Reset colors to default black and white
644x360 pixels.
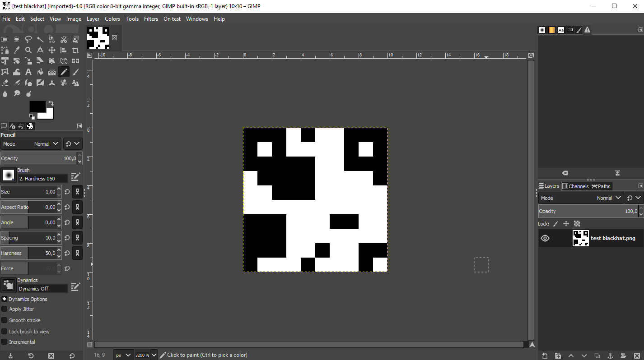pyautogui.click(x=32, y=116)
